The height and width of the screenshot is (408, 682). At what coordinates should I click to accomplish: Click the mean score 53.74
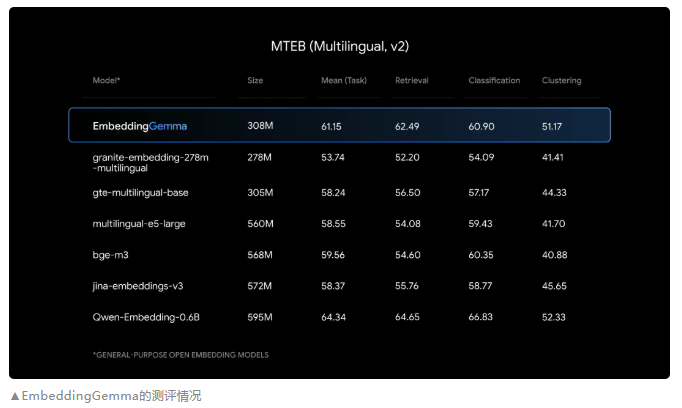pyautogui.click(x=333, y=157)
